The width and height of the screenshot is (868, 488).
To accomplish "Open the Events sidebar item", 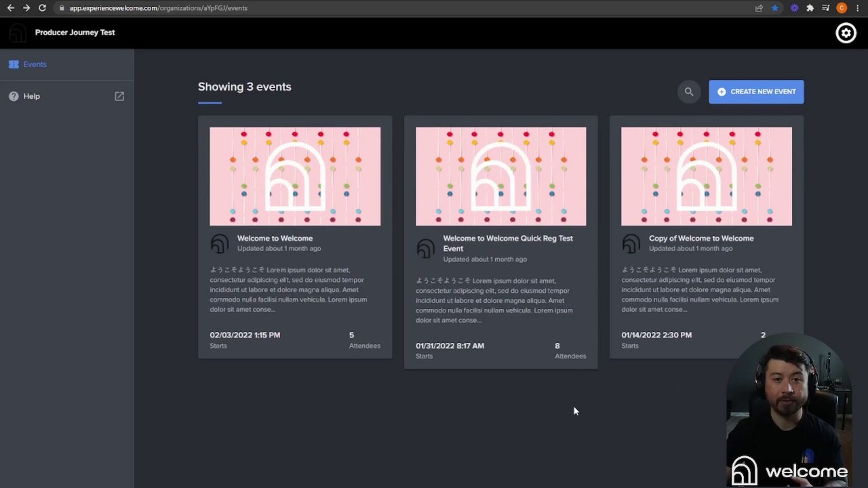I will tap(66, 64).
